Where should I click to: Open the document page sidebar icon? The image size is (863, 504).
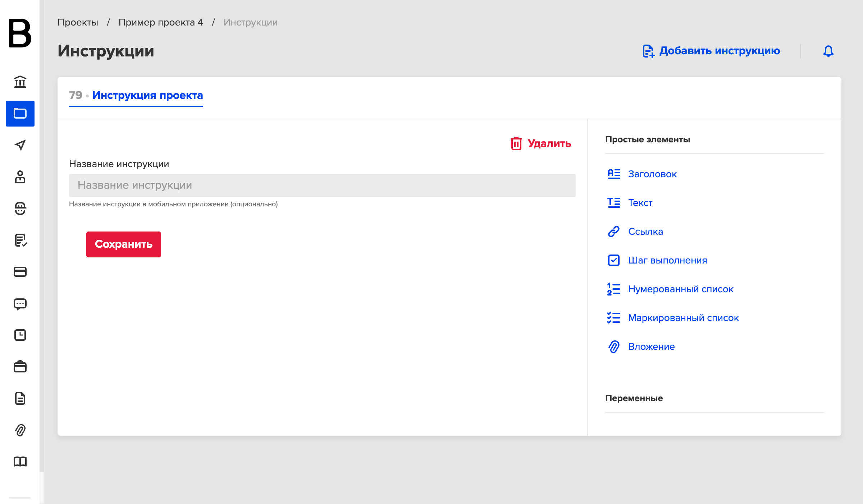click(20, 398)
